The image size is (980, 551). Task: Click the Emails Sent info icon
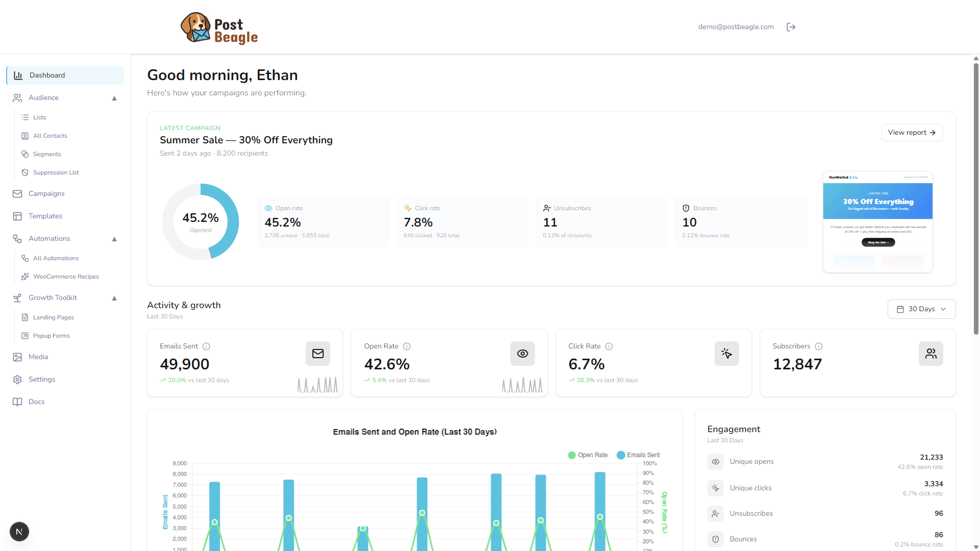(x=206, y=346)
